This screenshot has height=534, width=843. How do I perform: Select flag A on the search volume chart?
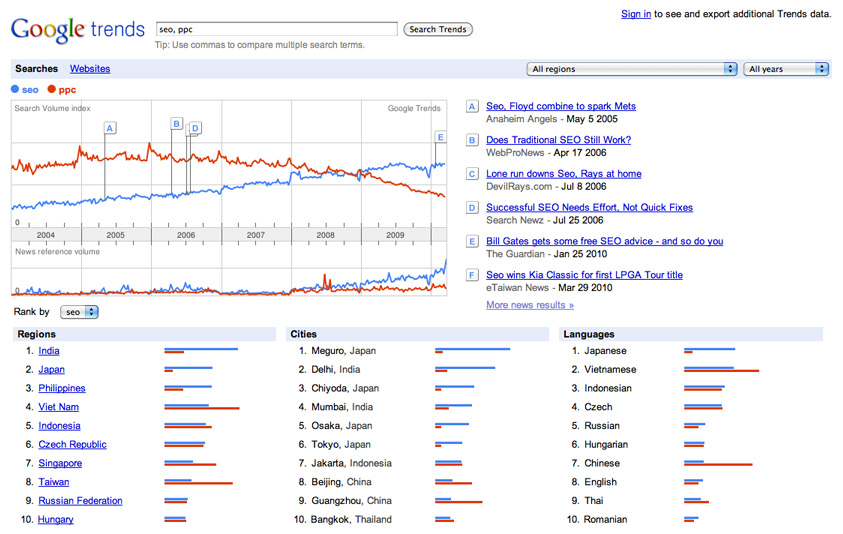110,128
